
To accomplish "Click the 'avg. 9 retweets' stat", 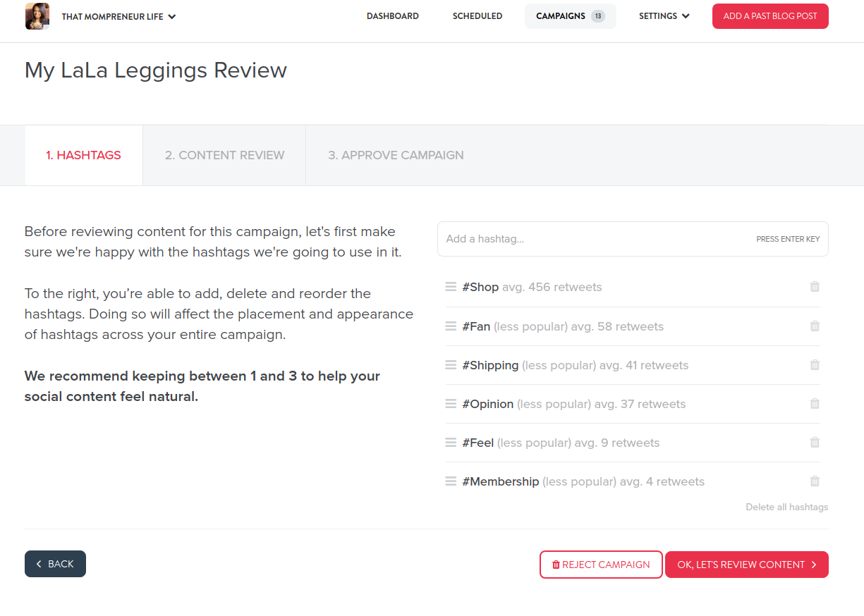I will coord(617,443).
